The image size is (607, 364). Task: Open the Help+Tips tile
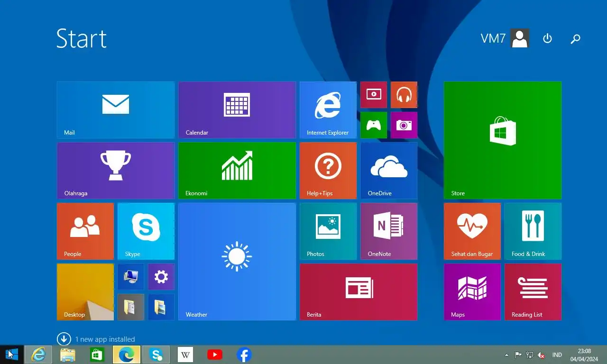click(328, 171)
